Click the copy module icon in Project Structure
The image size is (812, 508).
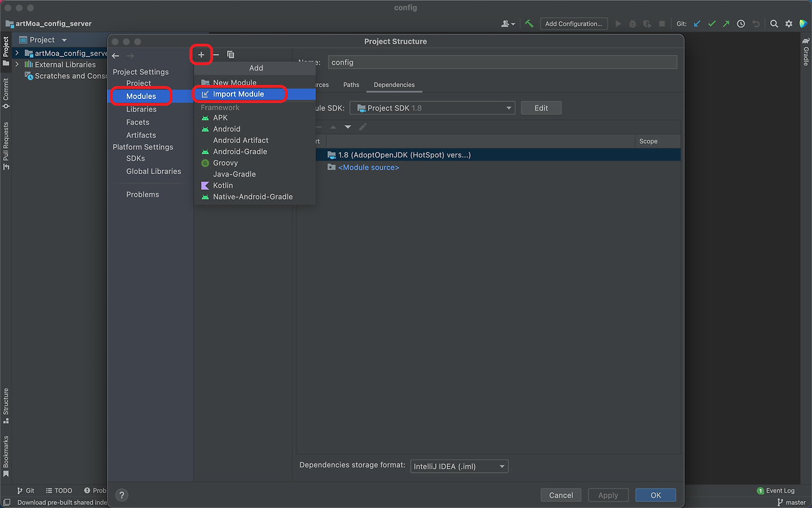pyautogui.click(x=230, y=55)
